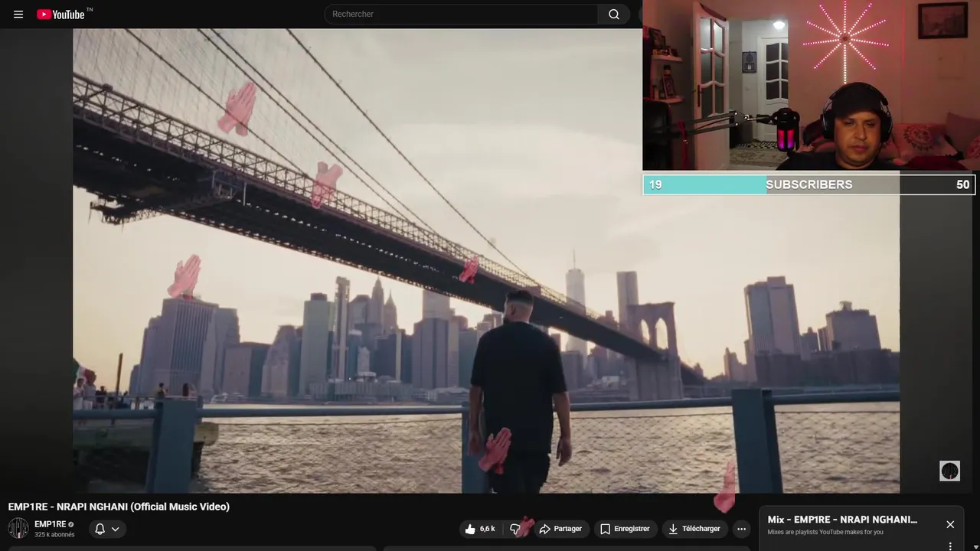The image size is (980, 551).
Task: Click the video title EMP1RE - NRAPI NGHANI
Action: (x=119, y=507)
